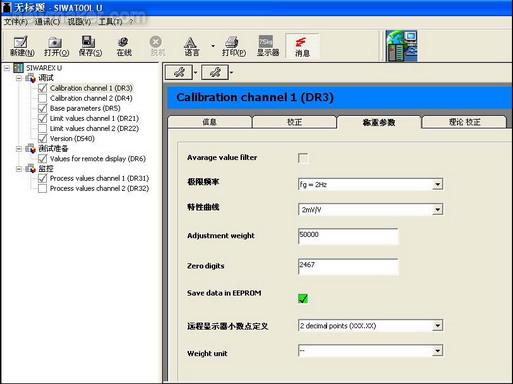Open the Language (语言) tool icon
This screenshot has width=513, height=384.
(190, 42)
